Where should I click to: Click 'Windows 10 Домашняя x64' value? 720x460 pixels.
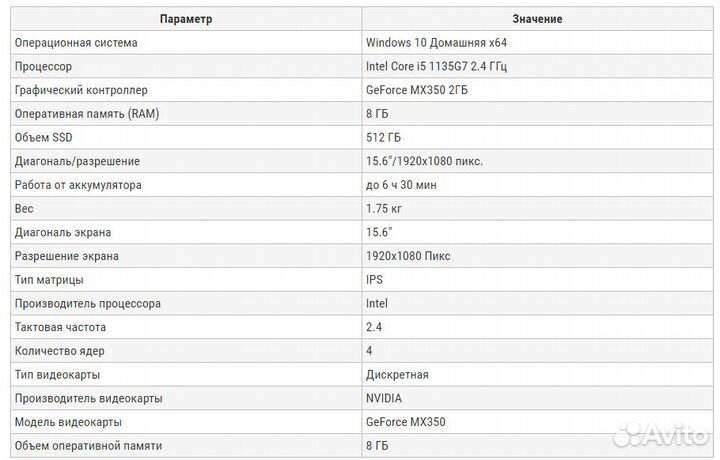click(436, 43)
